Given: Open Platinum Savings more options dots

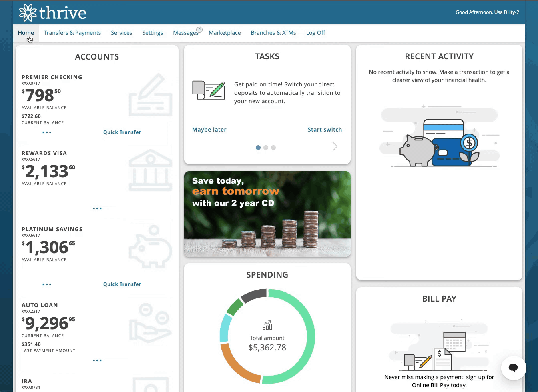Looking at the screenshot, I should point(47,284).
